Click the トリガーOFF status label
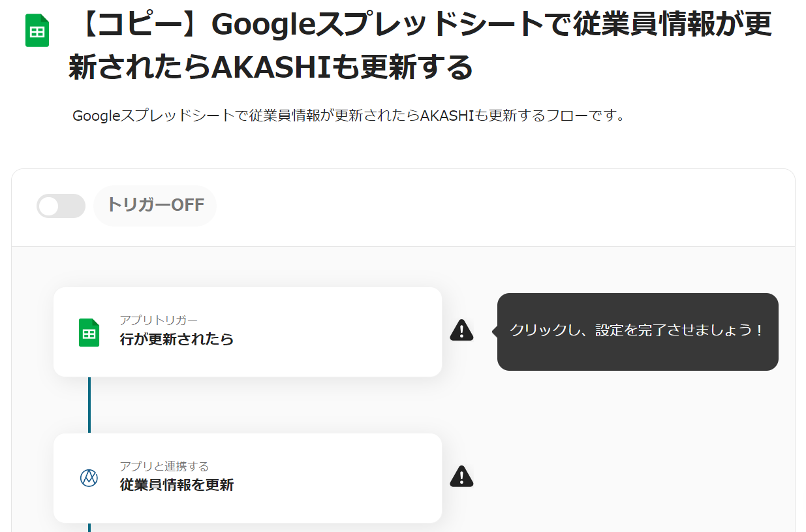The height and width of the screenshot is (532, 806). 155,205
